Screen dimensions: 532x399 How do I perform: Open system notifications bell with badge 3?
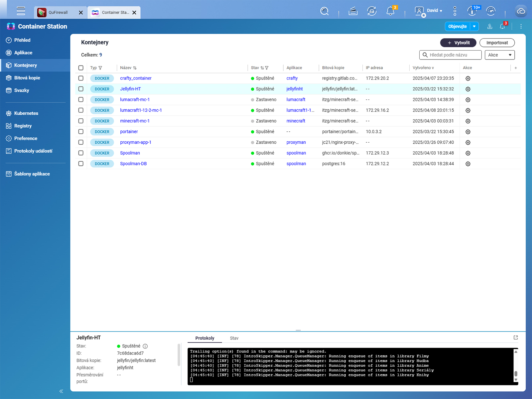(x=391, y=11)
